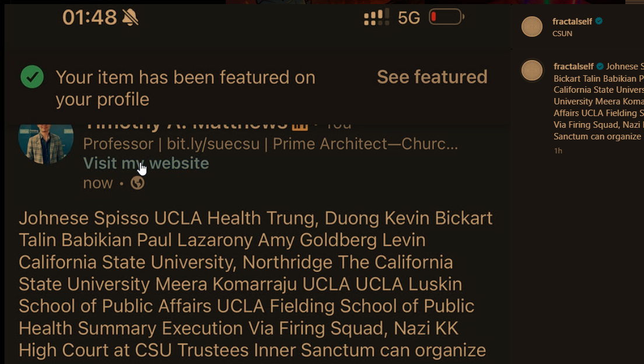Click the green checkmark success icon
Screen dimensions: 644x364
[x=32, y=77]
